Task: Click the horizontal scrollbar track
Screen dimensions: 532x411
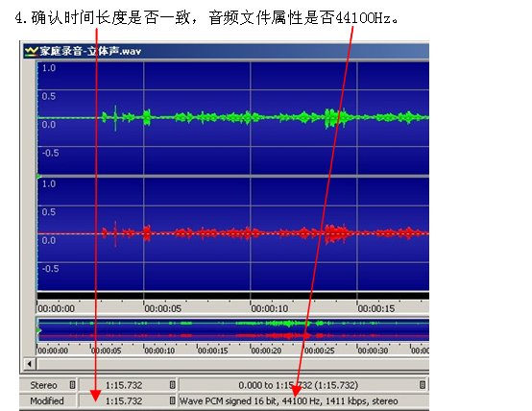Action: 233,364
